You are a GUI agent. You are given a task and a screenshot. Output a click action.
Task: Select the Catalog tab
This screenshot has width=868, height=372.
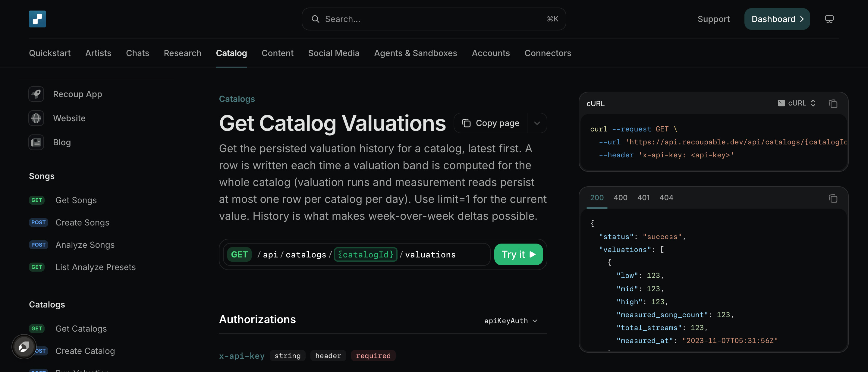tap(231, 53)
